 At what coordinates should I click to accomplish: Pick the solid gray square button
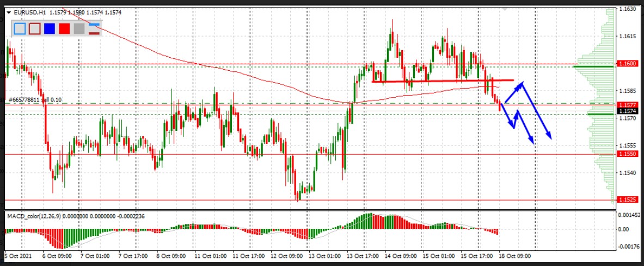tap(79, 29)
